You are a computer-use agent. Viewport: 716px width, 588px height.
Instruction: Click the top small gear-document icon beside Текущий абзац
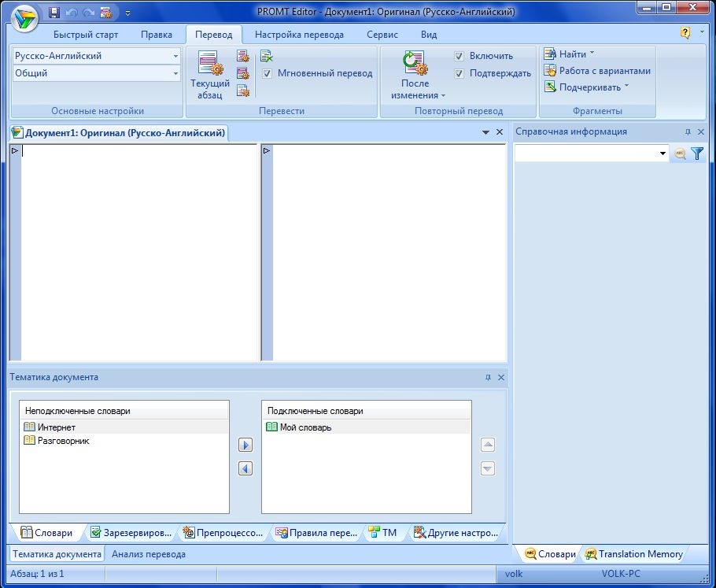coord(243,56)
